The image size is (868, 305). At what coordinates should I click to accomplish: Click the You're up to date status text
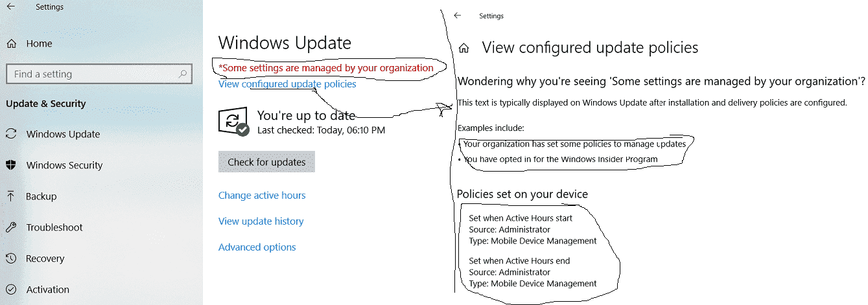[x=306, y=116]
